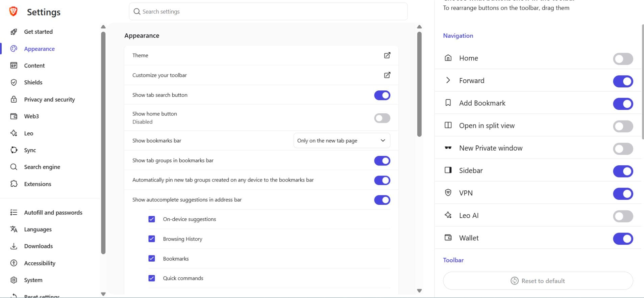The image size is (644, 298).
Task: Turn off Show tab search button toggle
Action: click(382, 95)
